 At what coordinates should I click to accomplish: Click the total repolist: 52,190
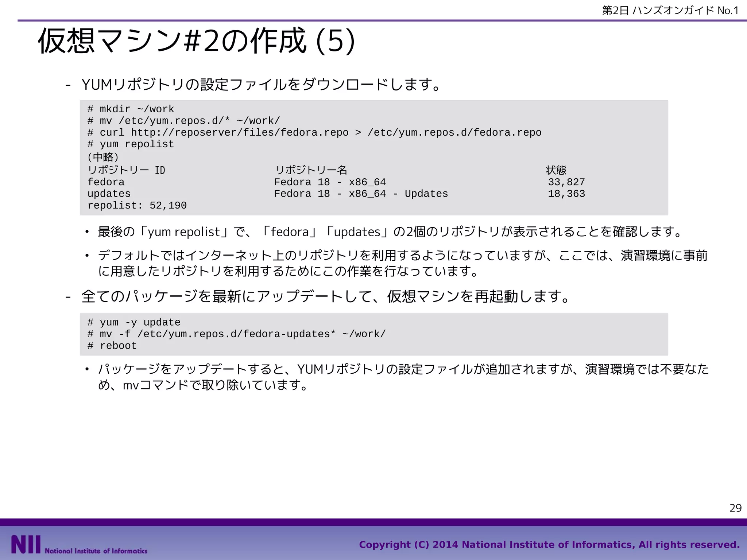(137, 205)
